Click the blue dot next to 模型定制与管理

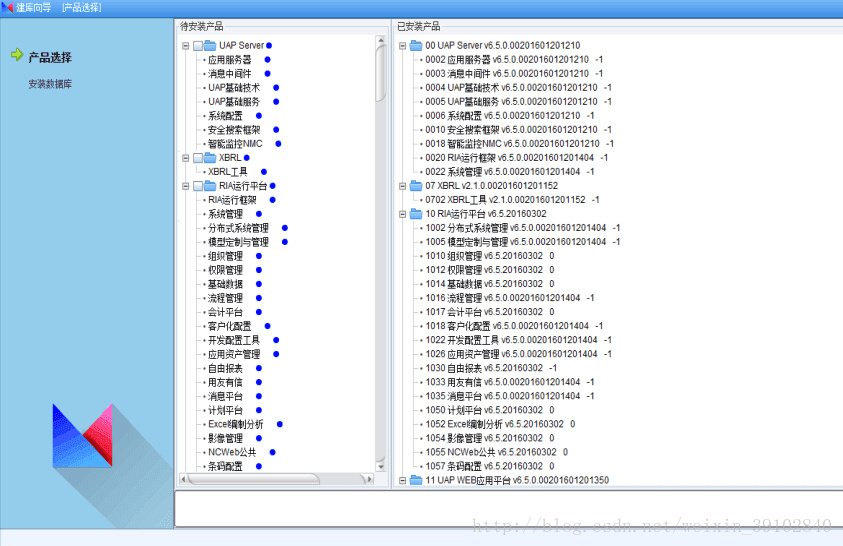coord(284,242)
